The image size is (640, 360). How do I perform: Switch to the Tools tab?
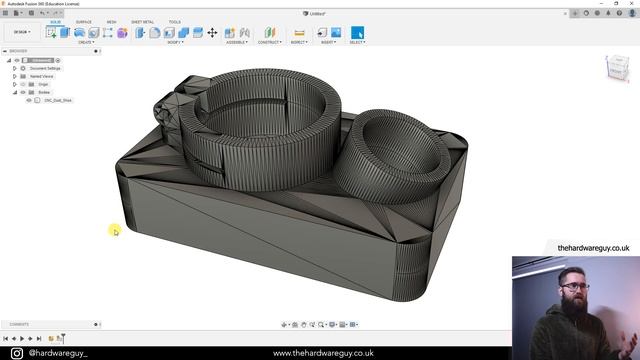[175, 22]
